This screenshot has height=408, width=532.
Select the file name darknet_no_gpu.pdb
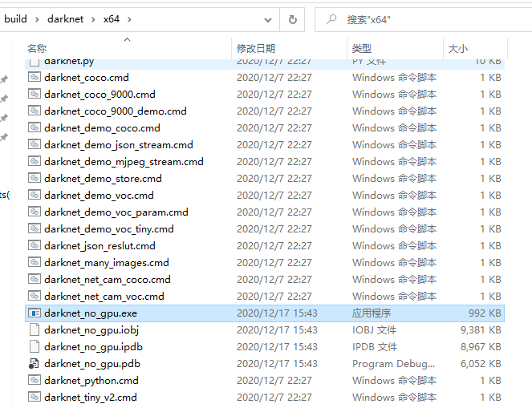[92, 364]
